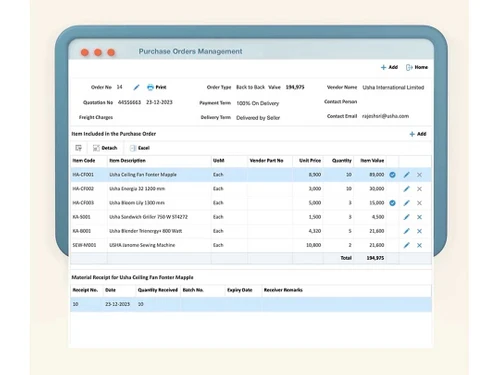Screen dimensions: 500x375
Task: Select the Usha Energia 32 1200 mm row
Action: [251, 189]
